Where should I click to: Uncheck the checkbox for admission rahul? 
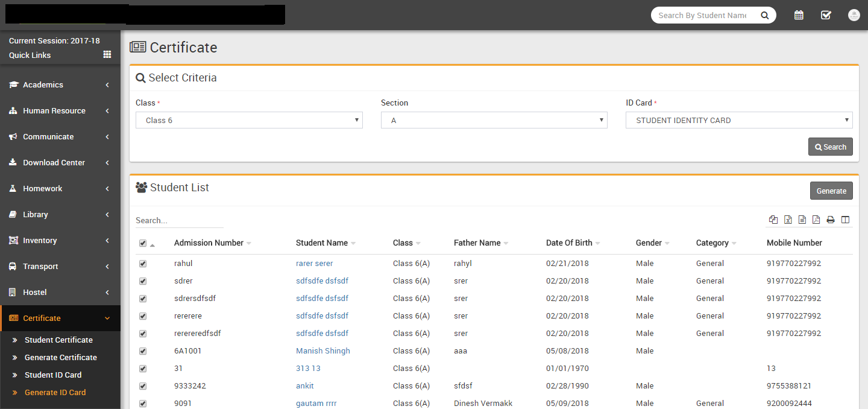pyautogui.click(x=143, y=264)
